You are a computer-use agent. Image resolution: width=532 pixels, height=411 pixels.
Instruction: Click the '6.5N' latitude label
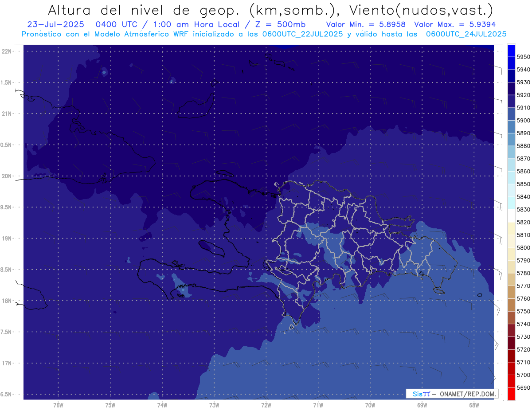coord(6,395)
